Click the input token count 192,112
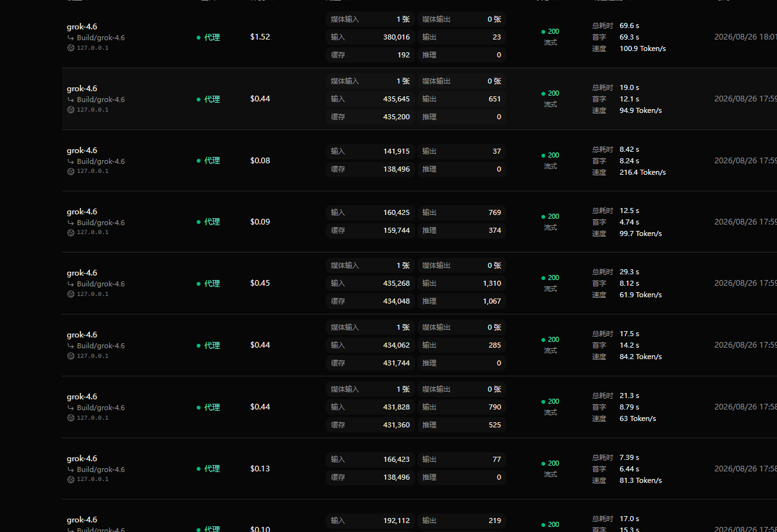 [396, 521]
